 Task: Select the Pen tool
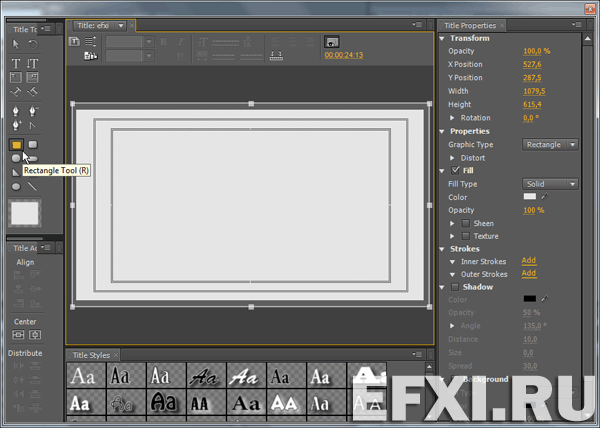16,111
